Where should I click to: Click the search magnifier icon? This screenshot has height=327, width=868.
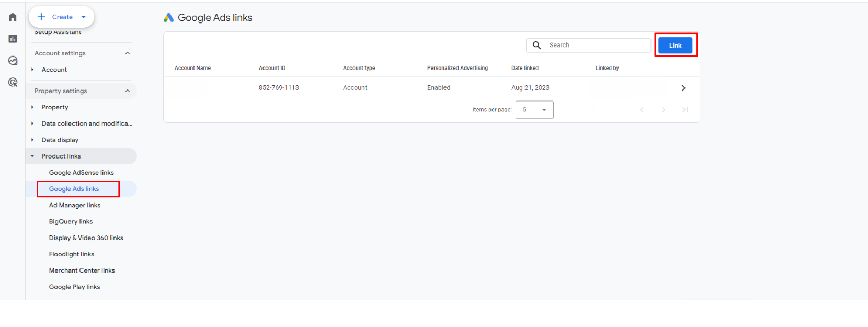[536, 46]
